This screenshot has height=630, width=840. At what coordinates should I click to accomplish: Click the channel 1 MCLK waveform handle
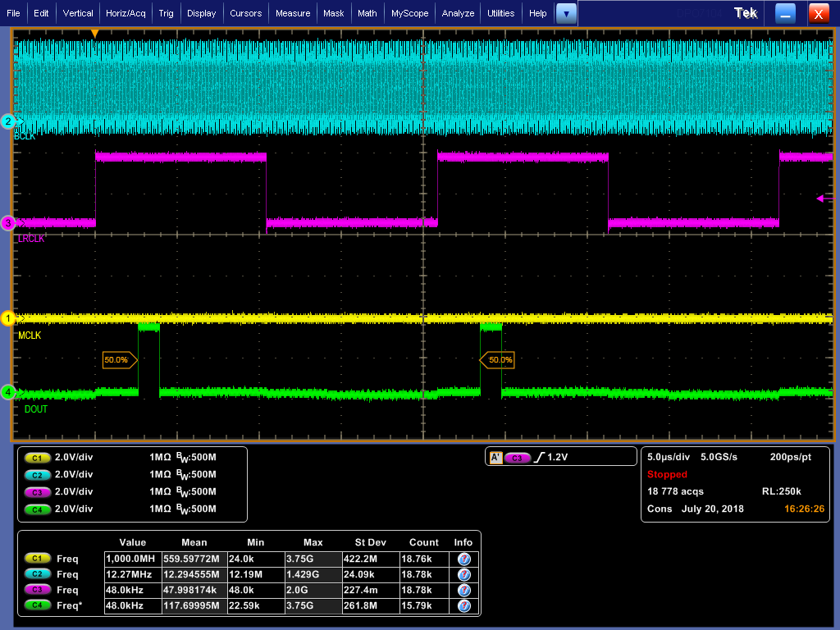click(8, 317)
